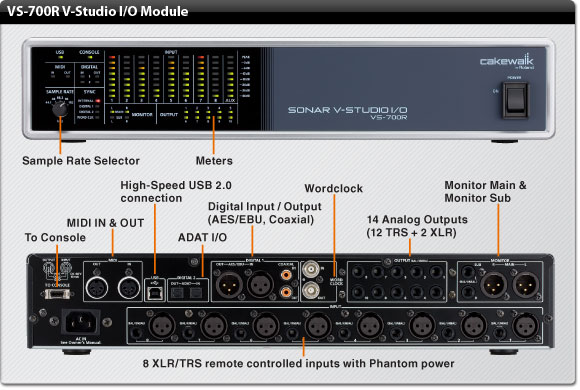Click the 'Meters' label
The height and width of the screenshot is (390, 580).
point(214,161)
